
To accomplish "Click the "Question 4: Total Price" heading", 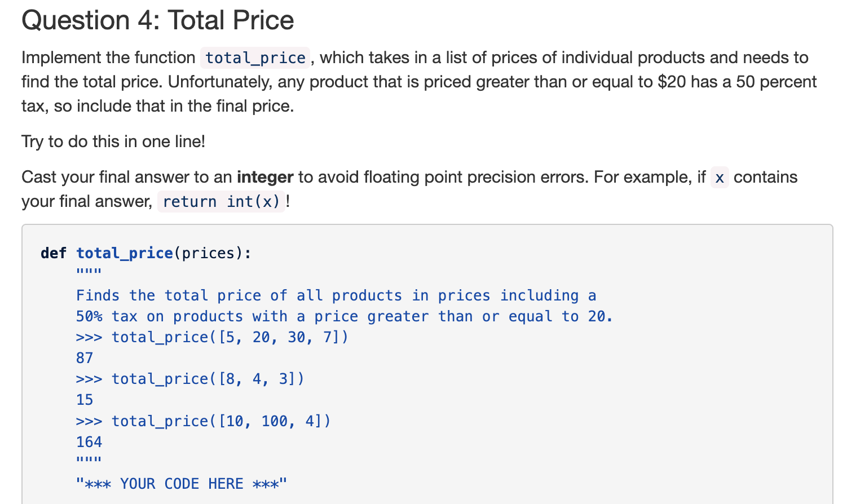I will tap(157, 21).
